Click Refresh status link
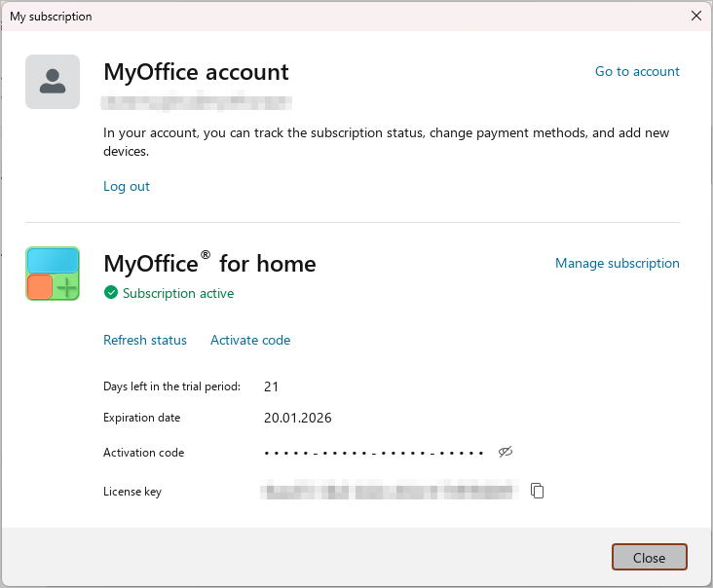Screen dimensions: 713x588 (145, 340)
